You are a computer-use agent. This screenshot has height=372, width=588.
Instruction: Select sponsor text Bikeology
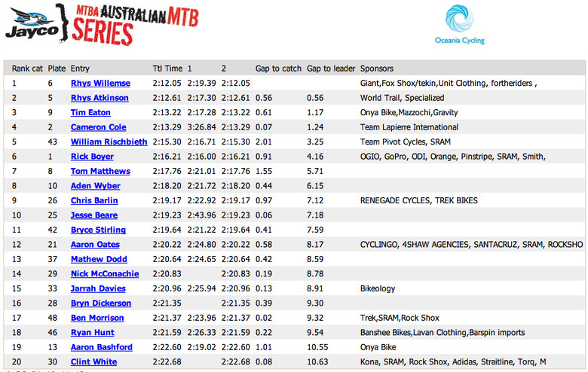point(378,288)
